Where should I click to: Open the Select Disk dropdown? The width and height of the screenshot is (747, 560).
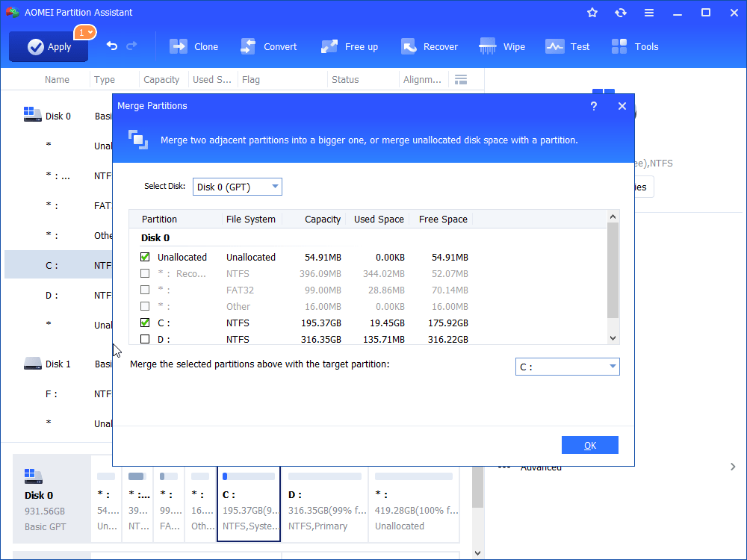pos(238,187)
